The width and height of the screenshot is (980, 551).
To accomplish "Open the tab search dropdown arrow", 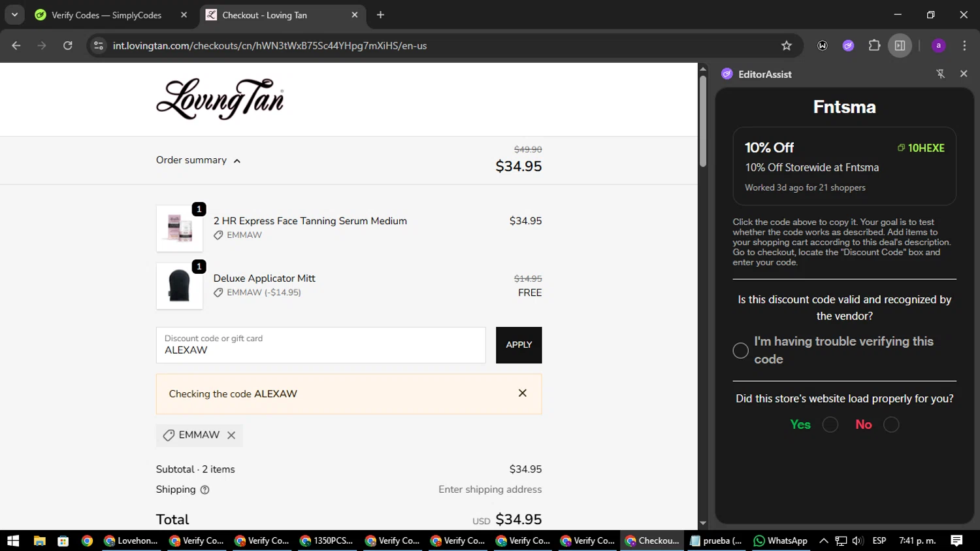I will [x=14, y=15].
